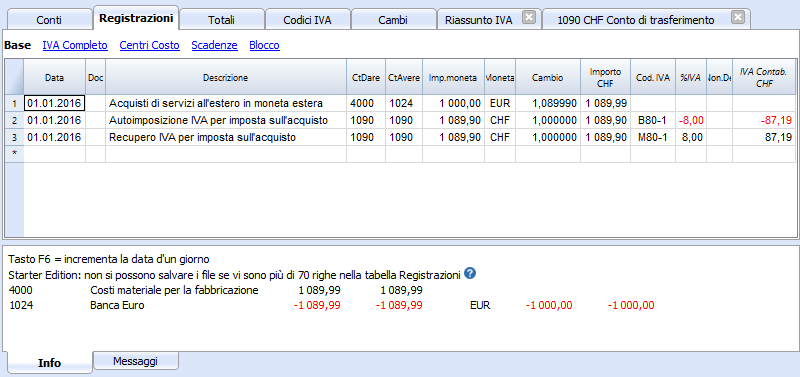Click the 87,19 VAT amount cell in row 3

coord(764,137)
